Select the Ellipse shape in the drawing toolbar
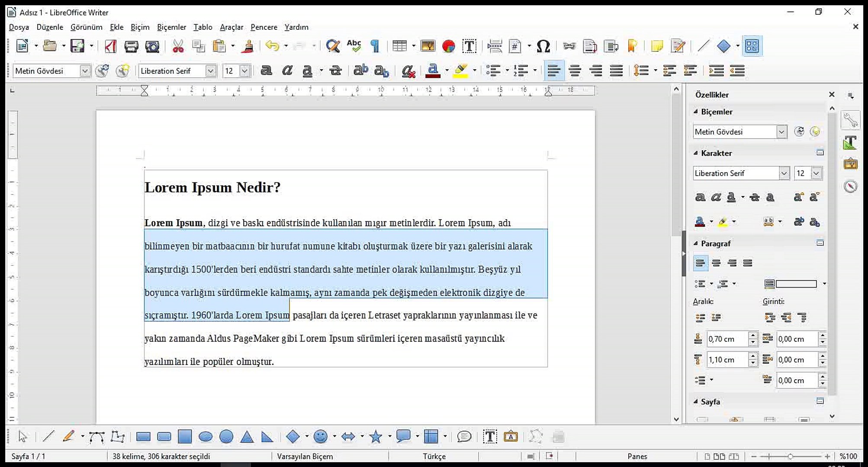The height and width of the screenshot is (467, 868). (206, 437)
